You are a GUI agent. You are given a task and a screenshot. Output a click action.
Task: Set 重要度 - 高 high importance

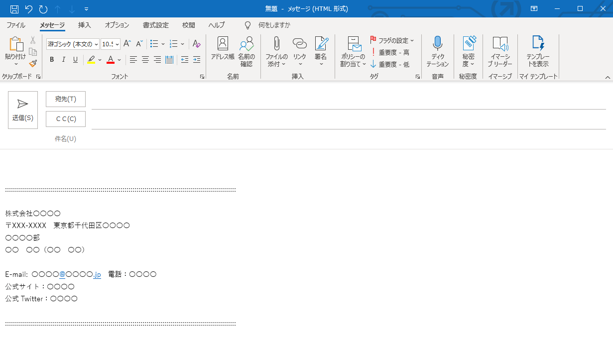pyautogui.click(x=390, y=52)
